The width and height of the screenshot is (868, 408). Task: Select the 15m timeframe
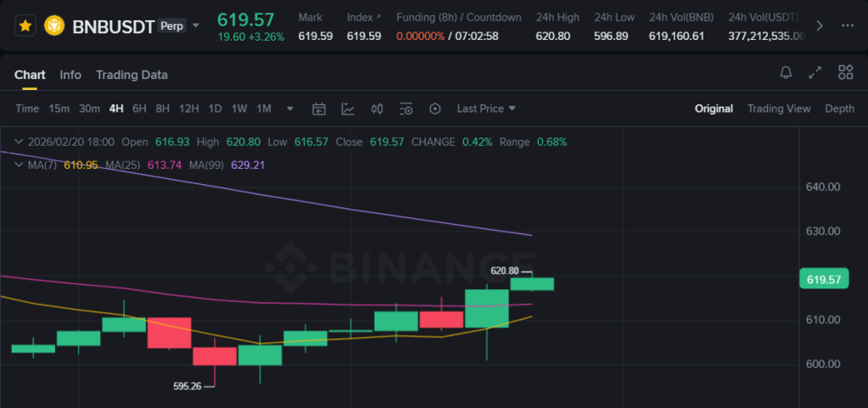(x=59, y=109)
